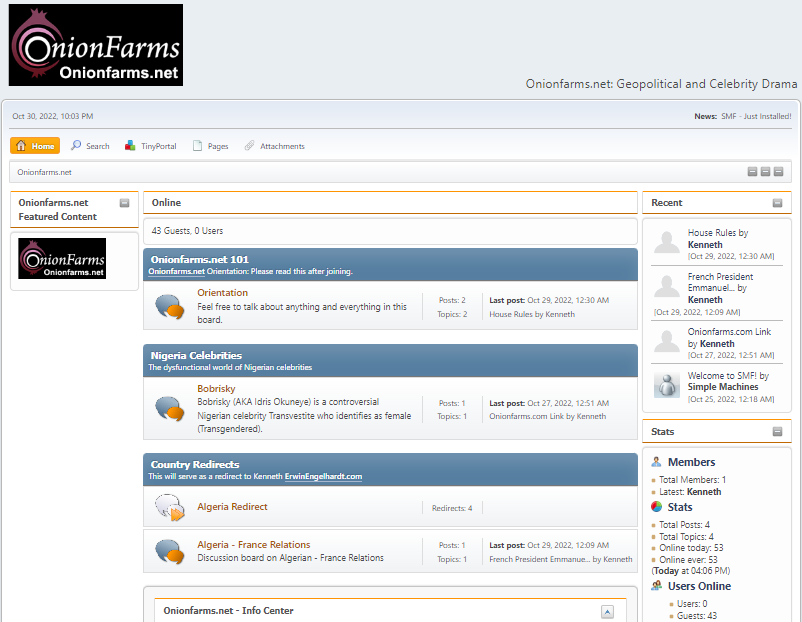Click avatar beside Onionfarms.com Link recent post
The image size is (802, 622).
(667, 341)
